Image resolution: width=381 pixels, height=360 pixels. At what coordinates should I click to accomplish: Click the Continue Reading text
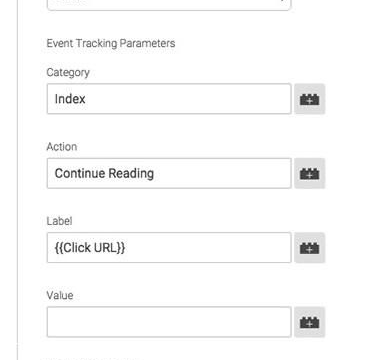[x=104, y=173]
